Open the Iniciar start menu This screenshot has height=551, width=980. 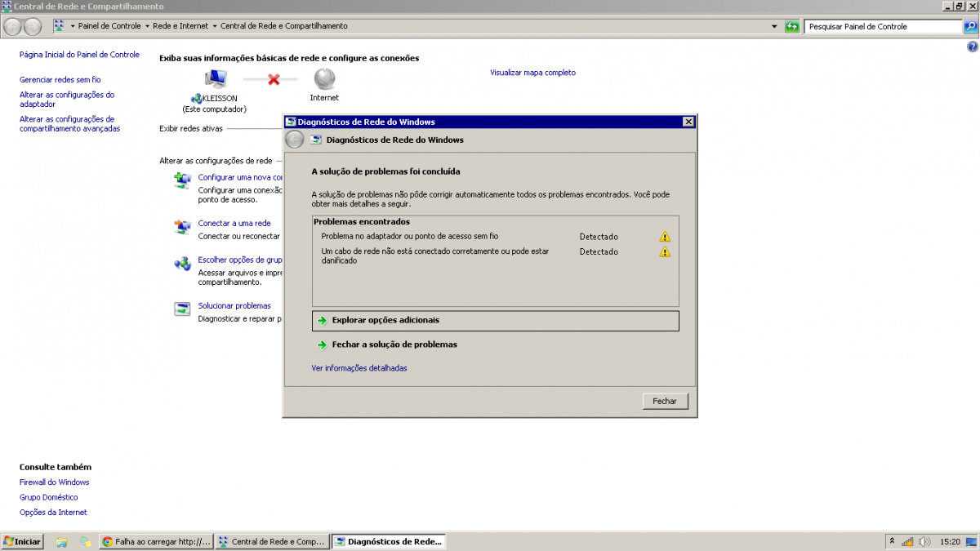[22, 541]
